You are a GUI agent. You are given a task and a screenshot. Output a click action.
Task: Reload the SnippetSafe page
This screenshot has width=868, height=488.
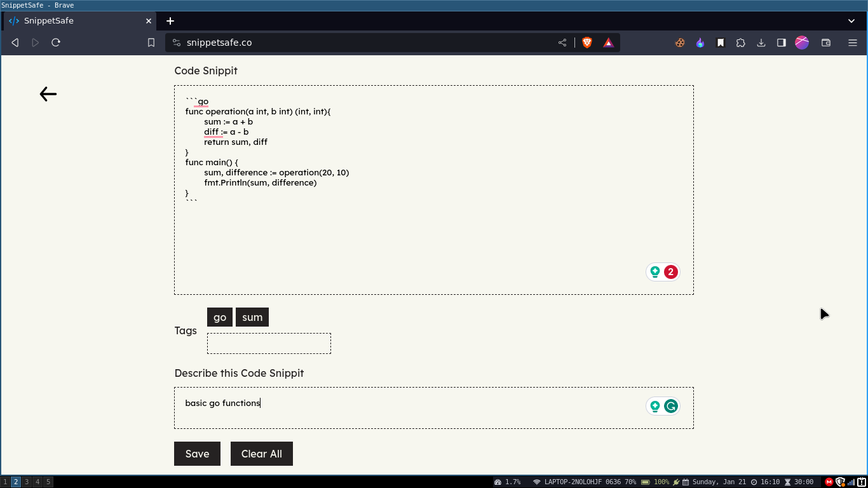tap(56, 43)
